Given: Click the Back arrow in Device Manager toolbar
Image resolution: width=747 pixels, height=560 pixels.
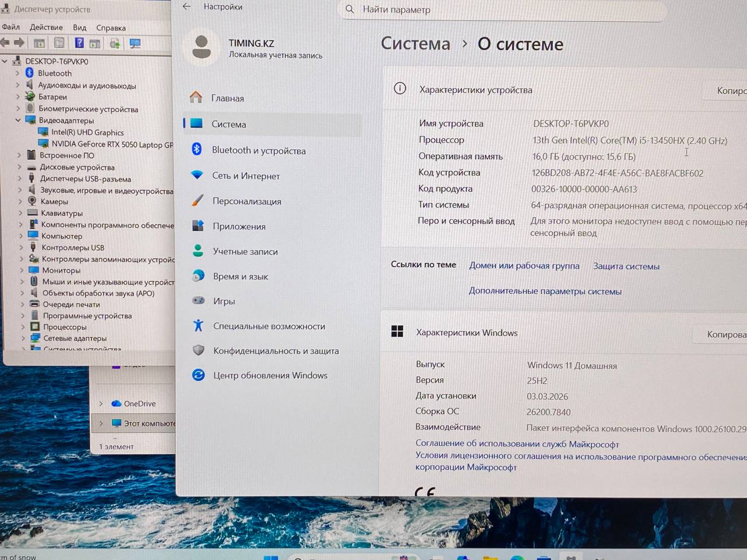Looking at the screenshot, I should click(x=5, y=43).
